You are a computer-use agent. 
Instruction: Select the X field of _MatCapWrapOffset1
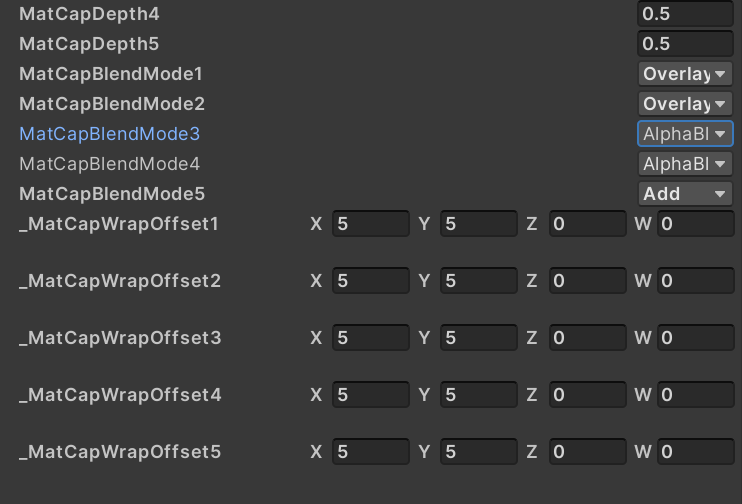pos(370,224)
